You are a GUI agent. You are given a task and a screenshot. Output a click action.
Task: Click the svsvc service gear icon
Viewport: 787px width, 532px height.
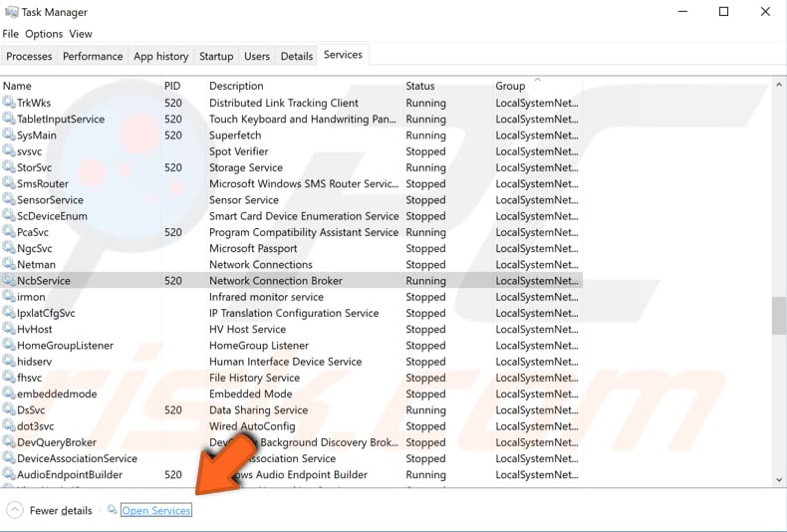(x=9, y=150)
